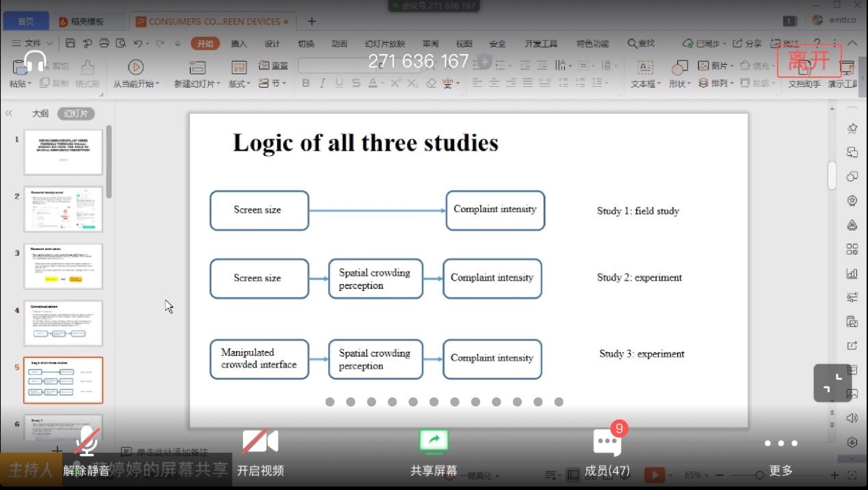Switch to the Design ribbon tab
868x490 pixels.
(272, 44)
